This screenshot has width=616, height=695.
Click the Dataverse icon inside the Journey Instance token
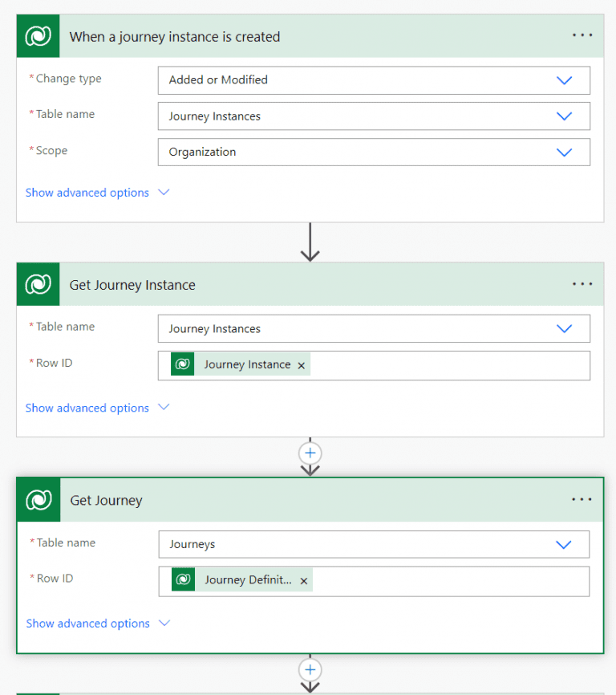tap(182, 364)
